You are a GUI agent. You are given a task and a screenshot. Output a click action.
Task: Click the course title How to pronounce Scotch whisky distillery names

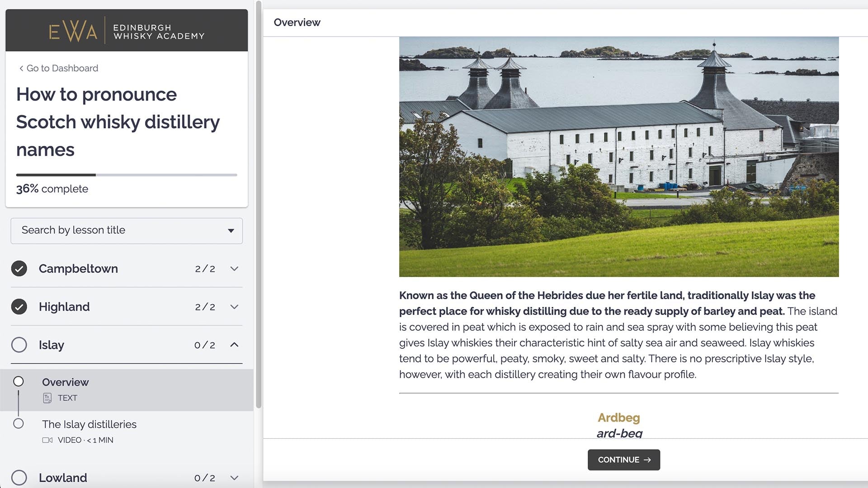(118, 122)
